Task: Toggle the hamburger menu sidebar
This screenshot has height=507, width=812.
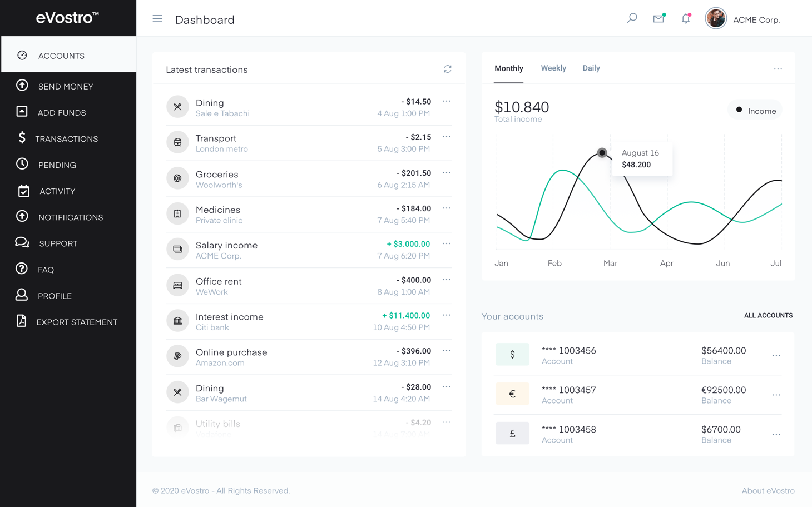Action: tap(157, 19)
